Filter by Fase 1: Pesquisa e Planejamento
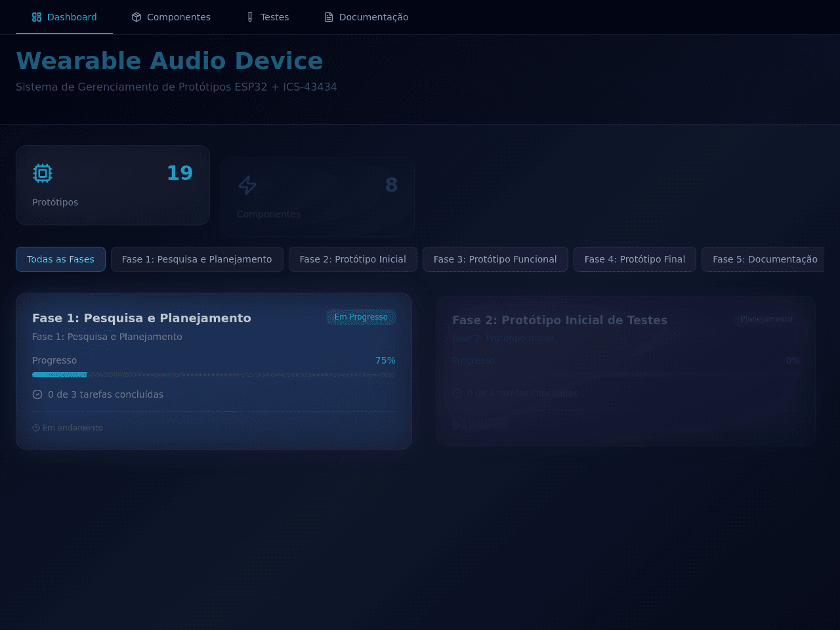The width and height of the screenshot is (840, 630). coord(197,259)
